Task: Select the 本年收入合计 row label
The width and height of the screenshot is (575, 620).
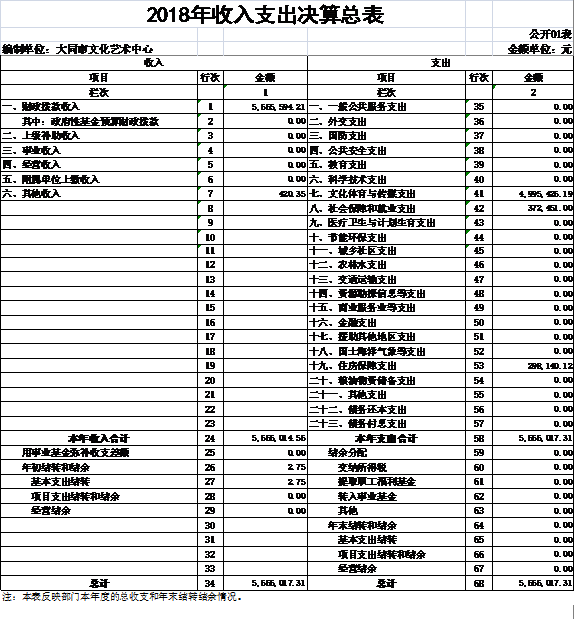Action: (x=99, y=439)
